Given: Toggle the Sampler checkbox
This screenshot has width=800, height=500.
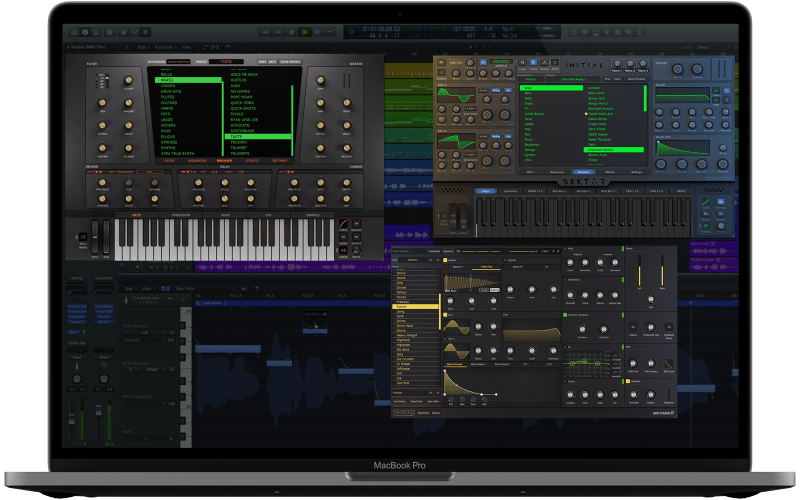Looking at the screenshot, I should [445, 260].
